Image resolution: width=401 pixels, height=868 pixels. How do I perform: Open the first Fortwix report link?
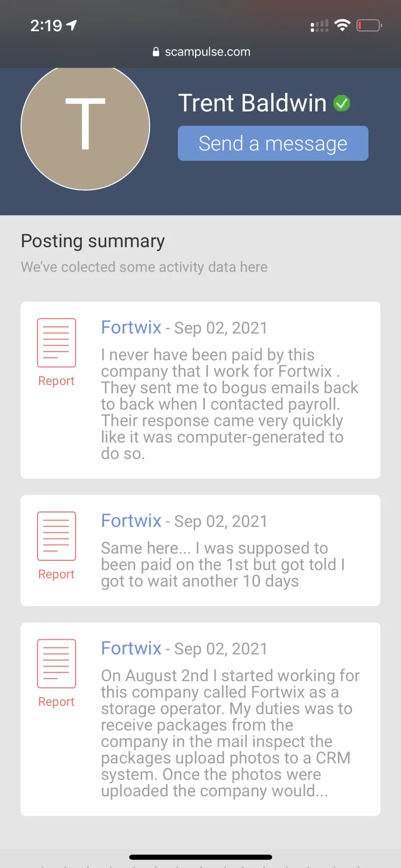[131, 327]
